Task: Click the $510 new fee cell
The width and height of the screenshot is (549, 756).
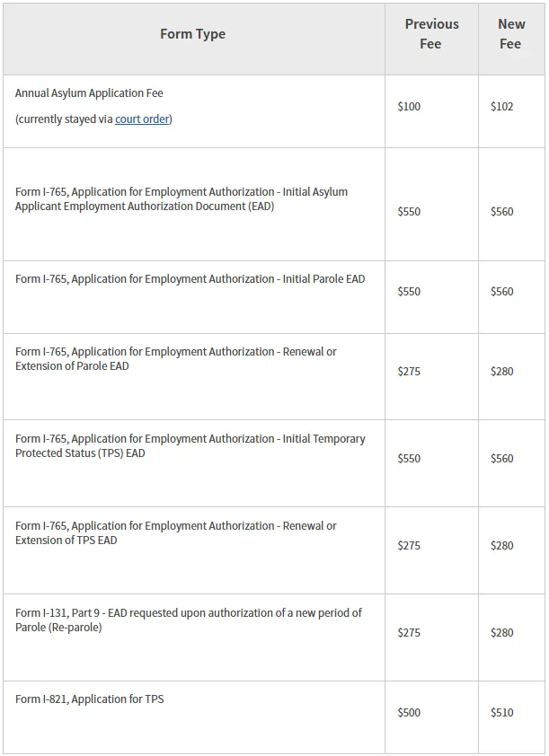Action: click(x=502, y=713)
